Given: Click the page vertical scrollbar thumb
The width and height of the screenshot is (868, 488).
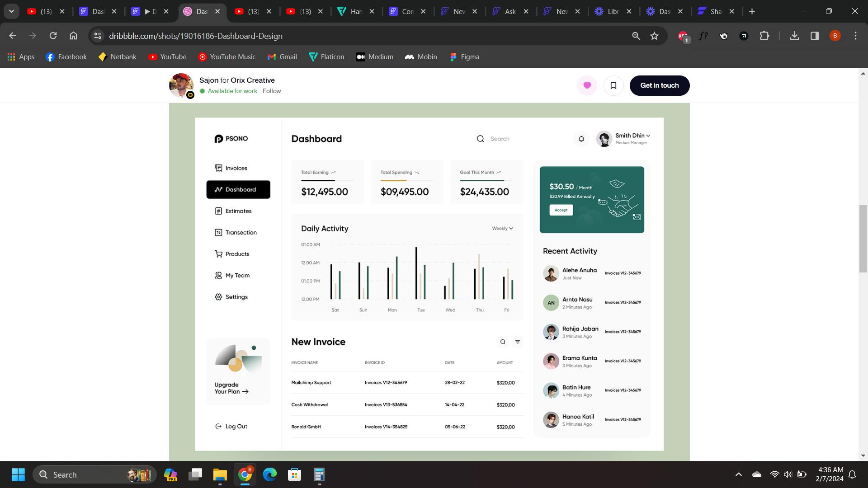Looking at the screenshot, I should (863, 238).
